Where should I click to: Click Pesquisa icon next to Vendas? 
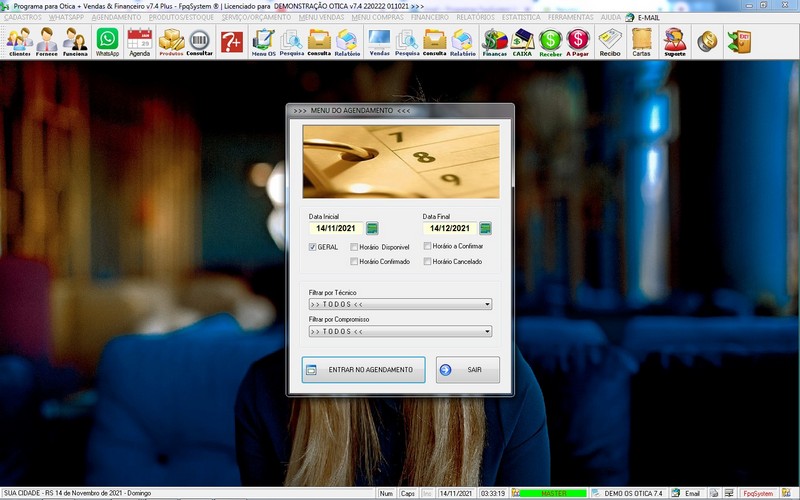pos(407,42)
